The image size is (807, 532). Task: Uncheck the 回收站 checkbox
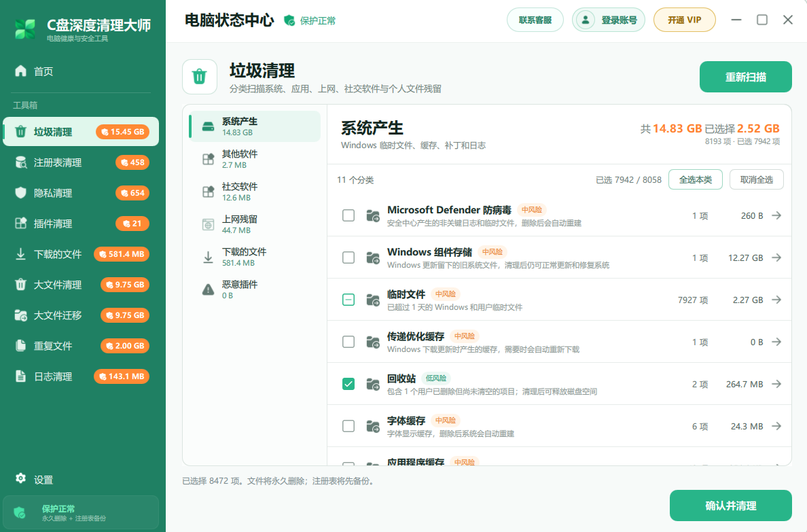pyautogui.click(x=348, y=384)
